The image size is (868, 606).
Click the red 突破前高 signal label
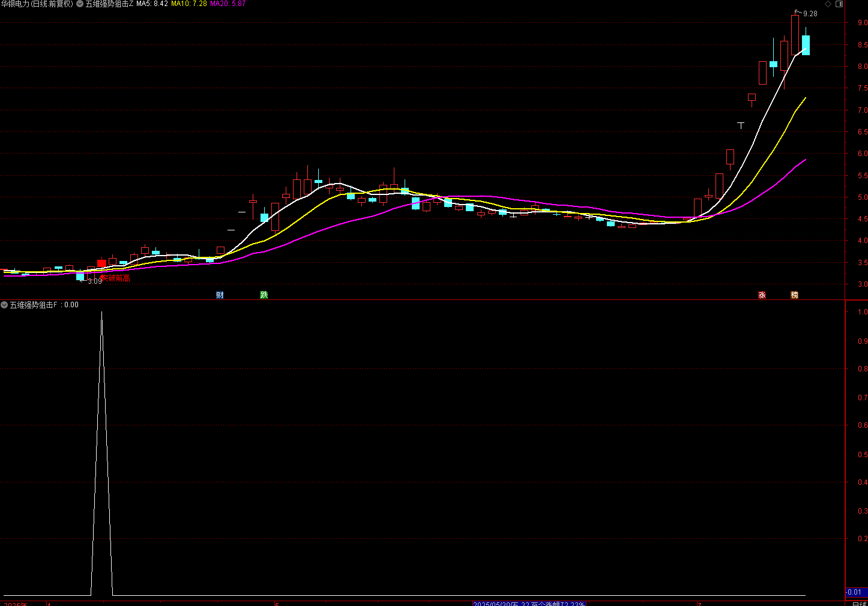pyautogui.click(x=115, y=278)
